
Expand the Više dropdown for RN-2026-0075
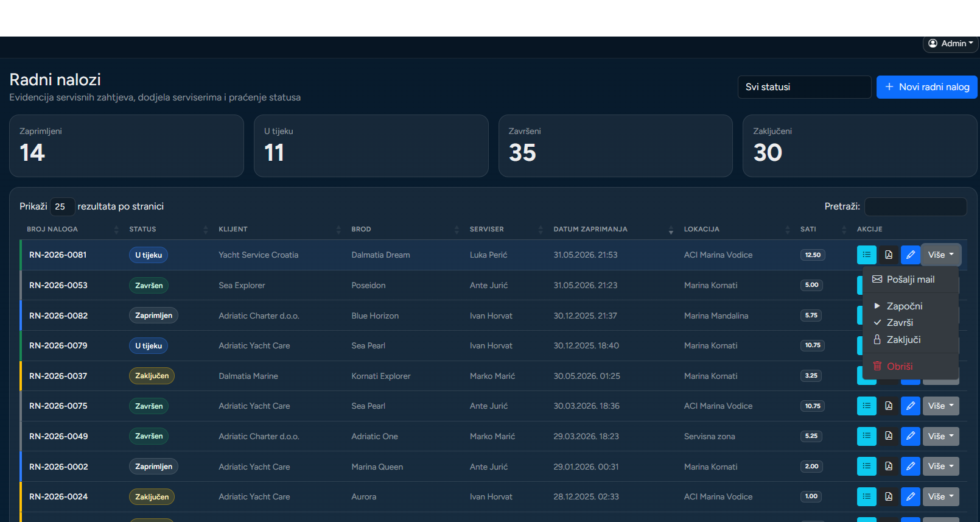(x=941, y=406)
